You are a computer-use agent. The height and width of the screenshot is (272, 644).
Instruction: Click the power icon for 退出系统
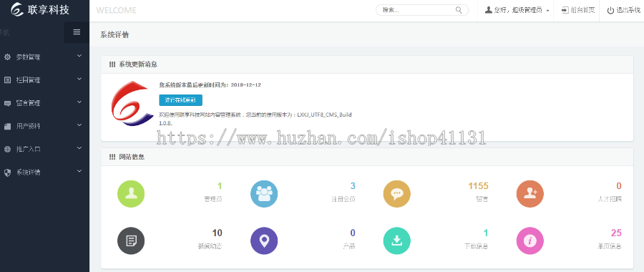611,10
